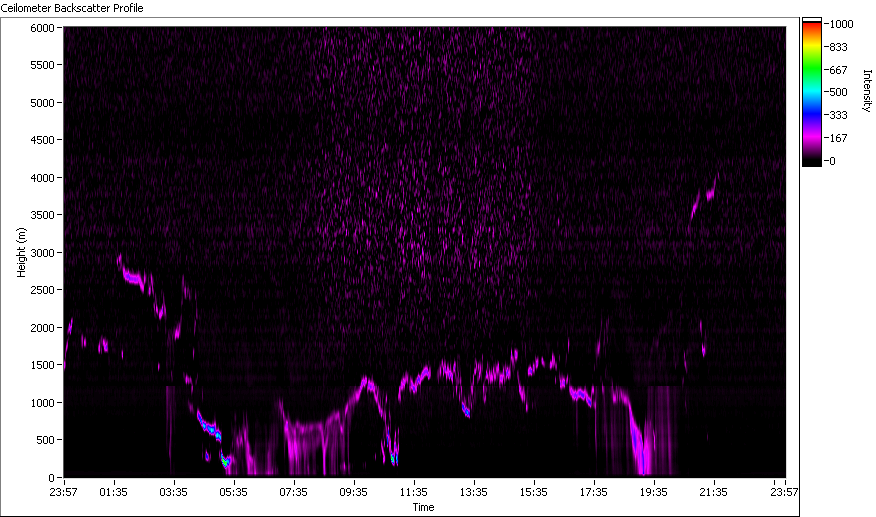The image size is (876, 517).
Task: Select the Intensity scale label
Action: click(867, 91)
